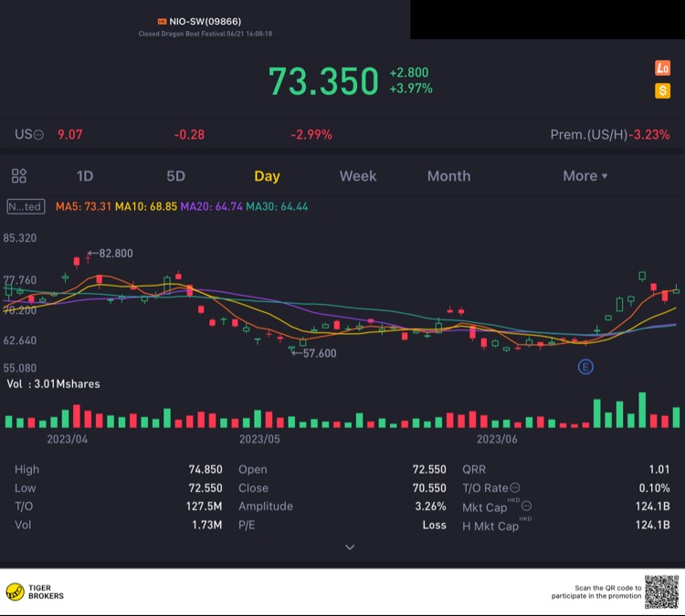Click the US change -2.99%

tap(311, 135)
